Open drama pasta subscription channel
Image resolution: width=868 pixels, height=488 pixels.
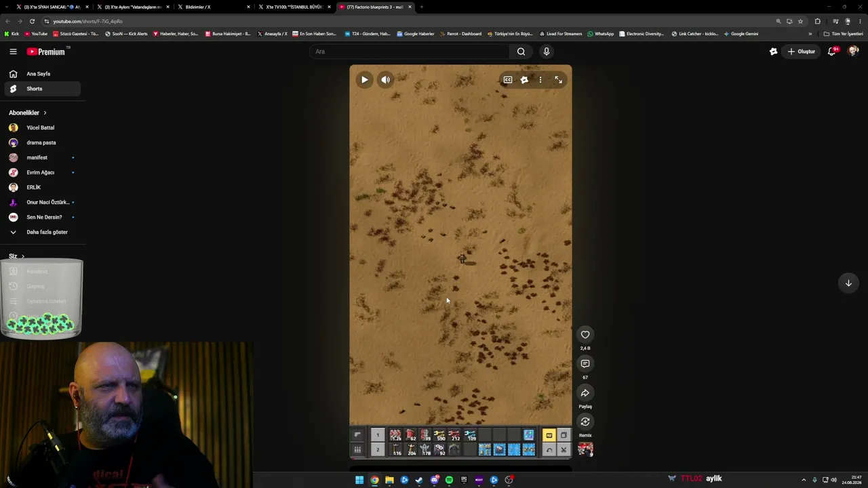42,142
